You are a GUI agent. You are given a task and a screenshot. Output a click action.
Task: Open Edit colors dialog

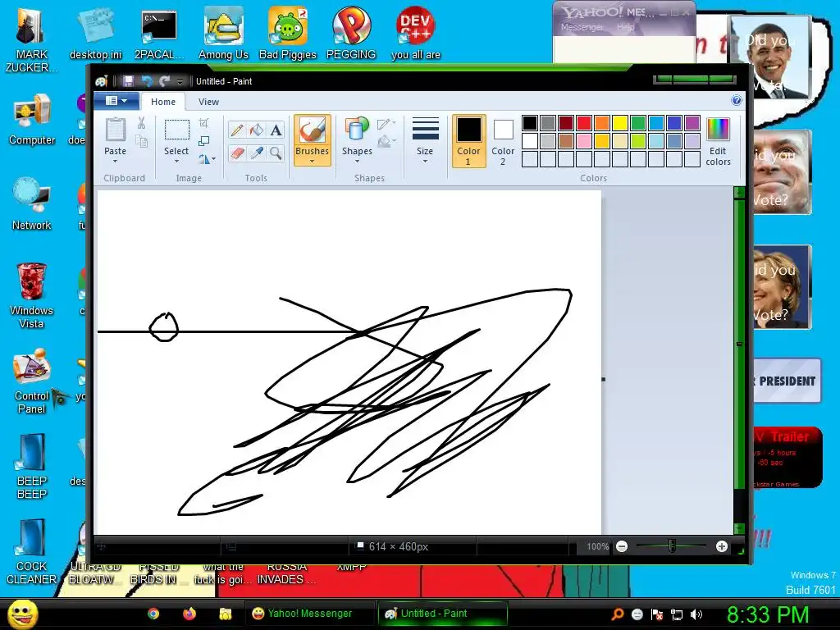pyautogui.click(x=718, y=142)
